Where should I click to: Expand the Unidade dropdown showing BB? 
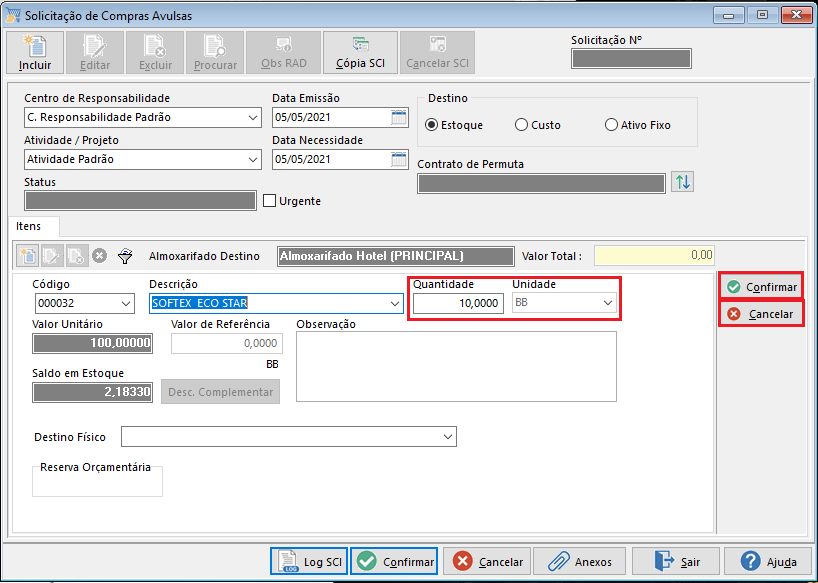click(x=608, y=303)
